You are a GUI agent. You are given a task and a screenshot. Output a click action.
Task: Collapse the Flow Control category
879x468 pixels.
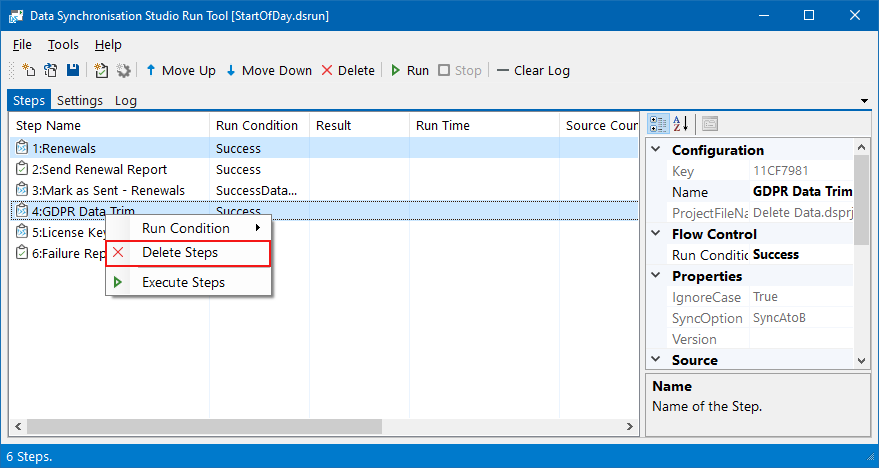656,234
